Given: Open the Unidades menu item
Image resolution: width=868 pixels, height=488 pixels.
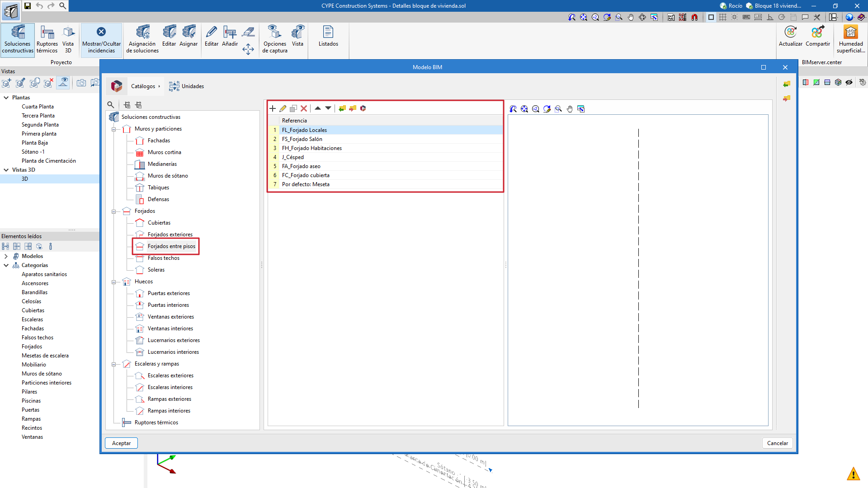Looking at the screenshot, I should point(187,86).
